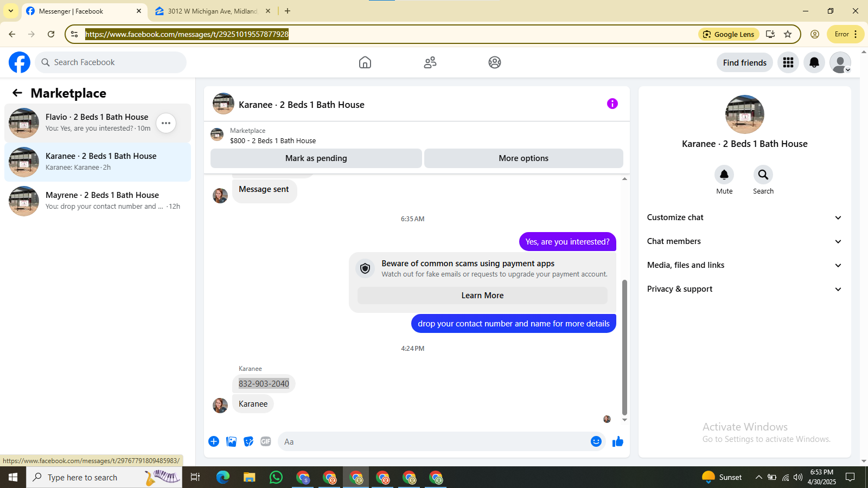
Task: Show hidden system tray icons
Action: click(x=758, y=477)
